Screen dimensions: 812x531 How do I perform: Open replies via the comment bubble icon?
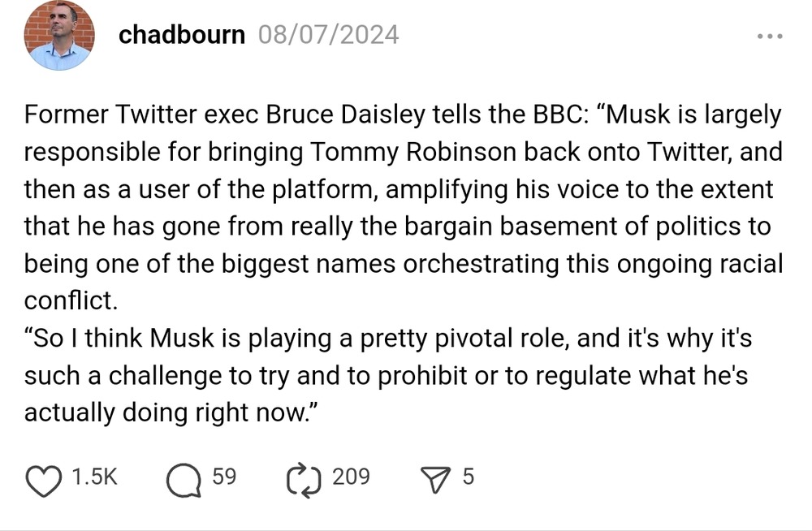(183, 478)
